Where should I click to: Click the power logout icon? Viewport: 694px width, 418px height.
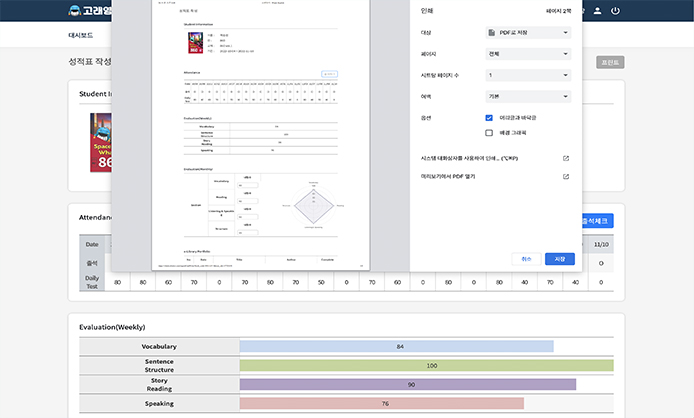(615, 11)
